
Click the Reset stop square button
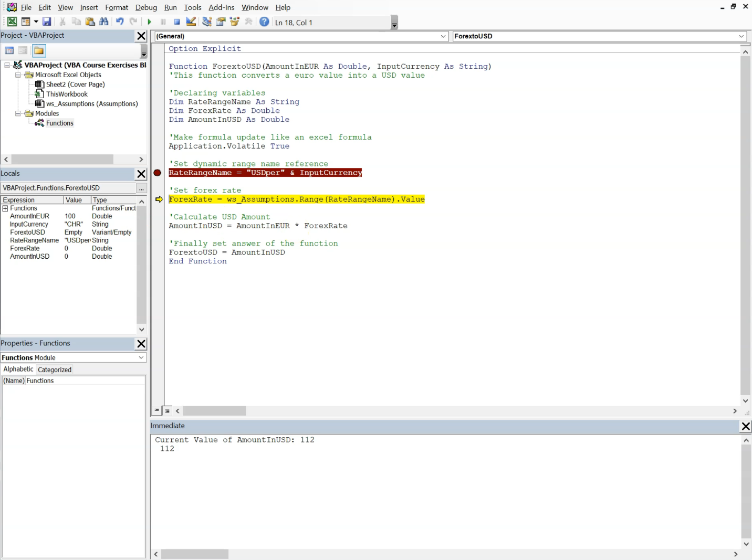(x=177, y=22)
